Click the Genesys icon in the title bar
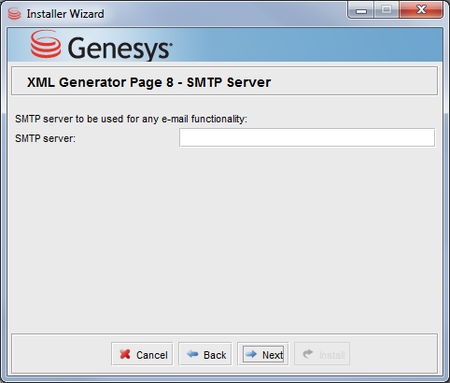 pyautogui.click(x=14, y=14)
